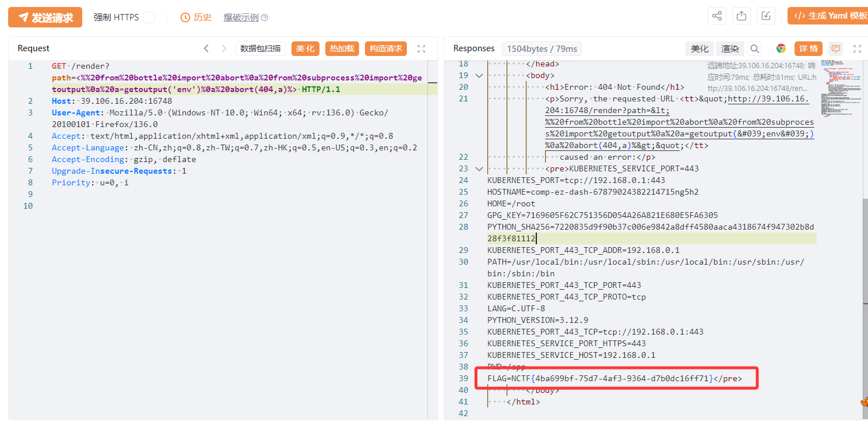Image resolution: width=868 pixels, height=429 pixels.
Task: Click the 生成 Yaml 模板 button
Action: (x=828, y=16)
